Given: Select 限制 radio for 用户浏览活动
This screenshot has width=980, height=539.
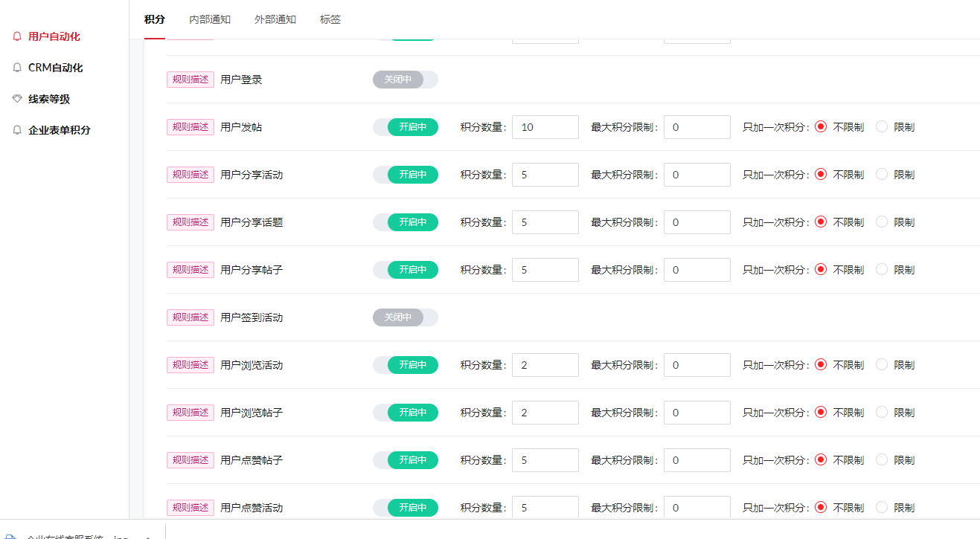Looking at the screenshot, I should 882,365.
